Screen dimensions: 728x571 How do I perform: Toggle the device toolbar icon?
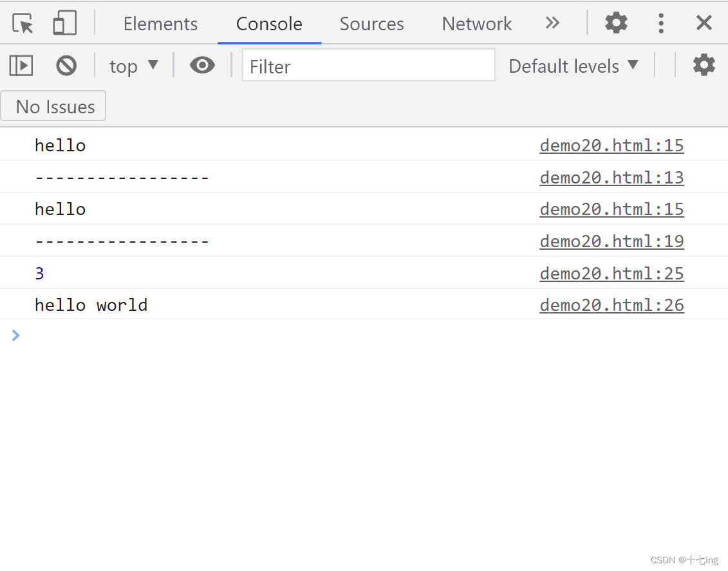tap(64, 23)
